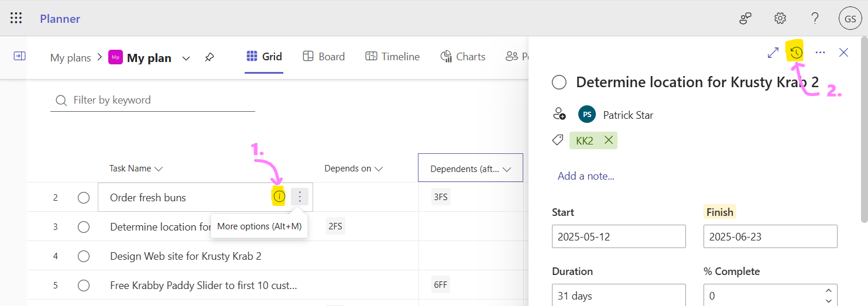
Task: Open Settings gear icon
Action: pyautogui.click(x=780, y=19)
